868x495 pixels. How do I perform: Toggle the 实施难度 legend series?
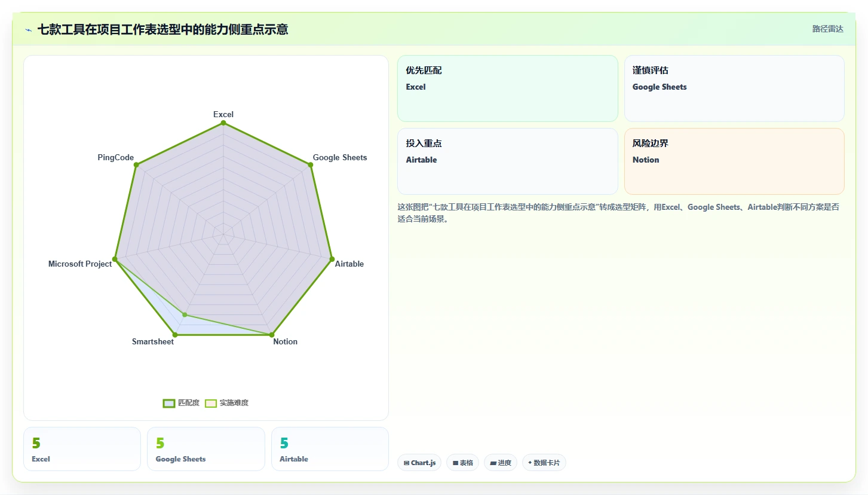[x=226, y=403]
